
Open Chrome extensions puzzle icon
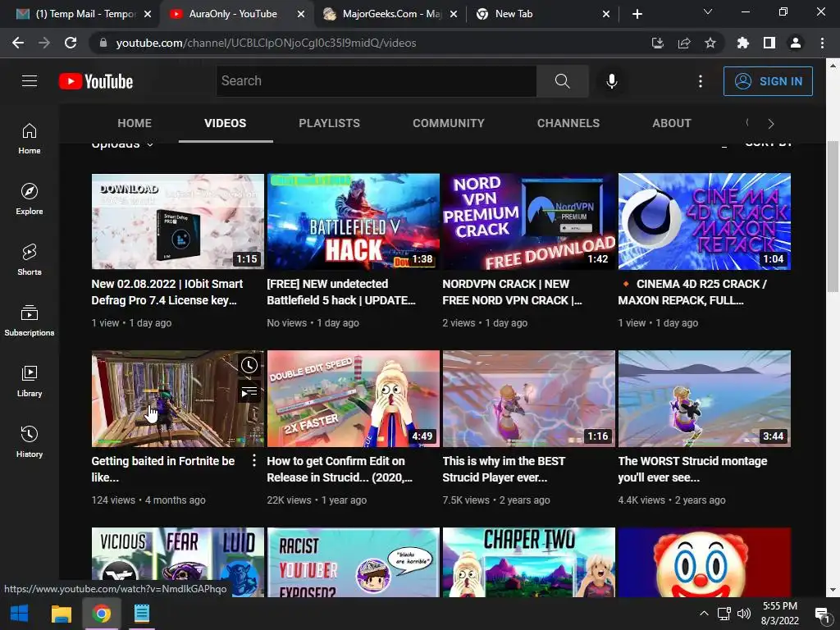tap(742, 43)
